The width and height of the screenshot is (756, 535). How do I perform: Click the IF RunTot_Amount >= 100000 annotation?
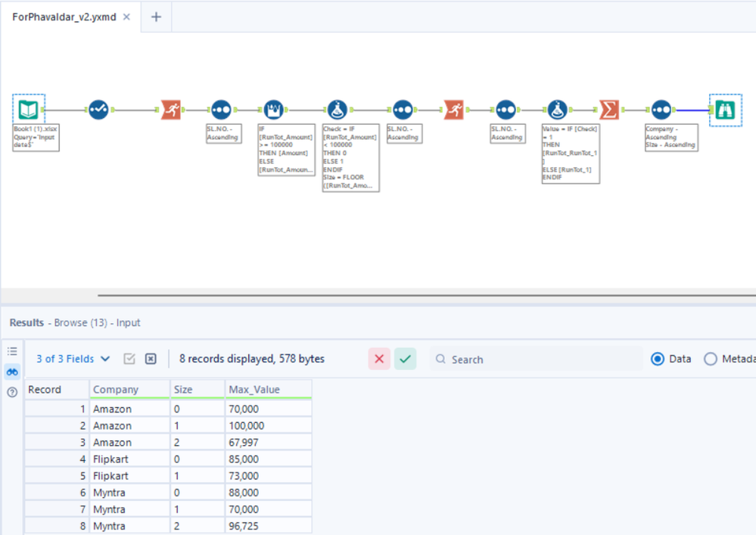coord(286,150)
